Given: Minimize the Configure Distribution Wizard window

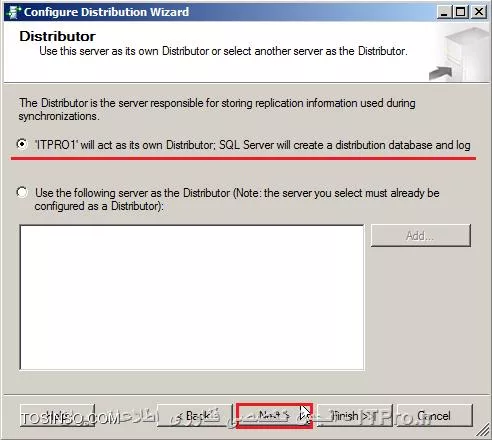Looking at the screenshot, I should 444,12.
